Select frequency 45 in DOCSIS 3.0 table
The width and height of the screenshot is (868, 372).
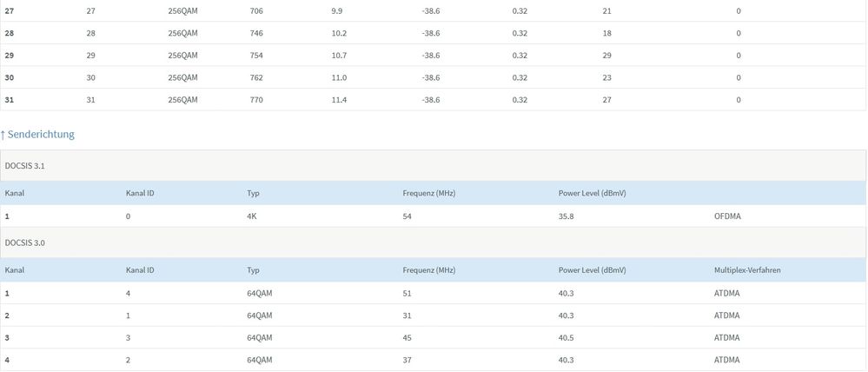click(x=407, y=338)
